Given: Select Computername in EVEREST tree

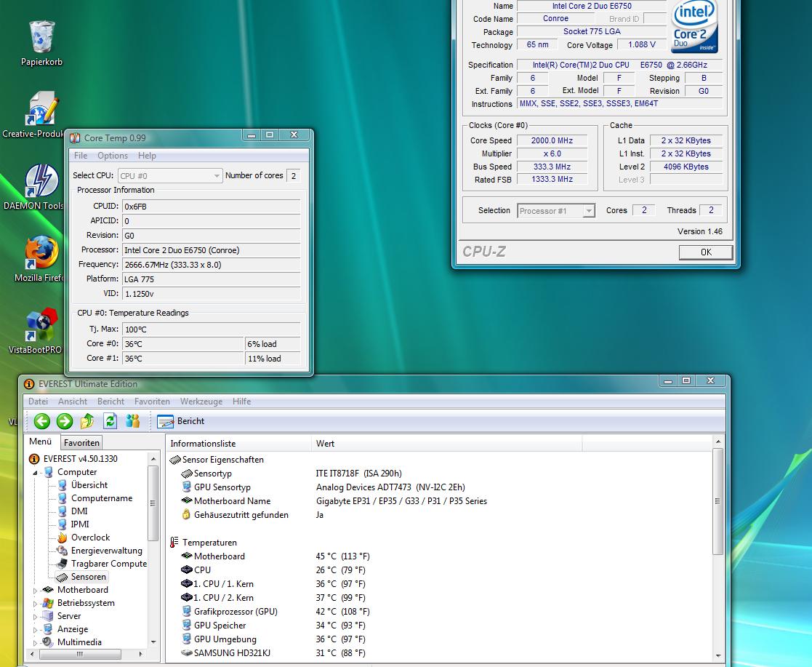Looking at the screenshot, I should 102,498.
